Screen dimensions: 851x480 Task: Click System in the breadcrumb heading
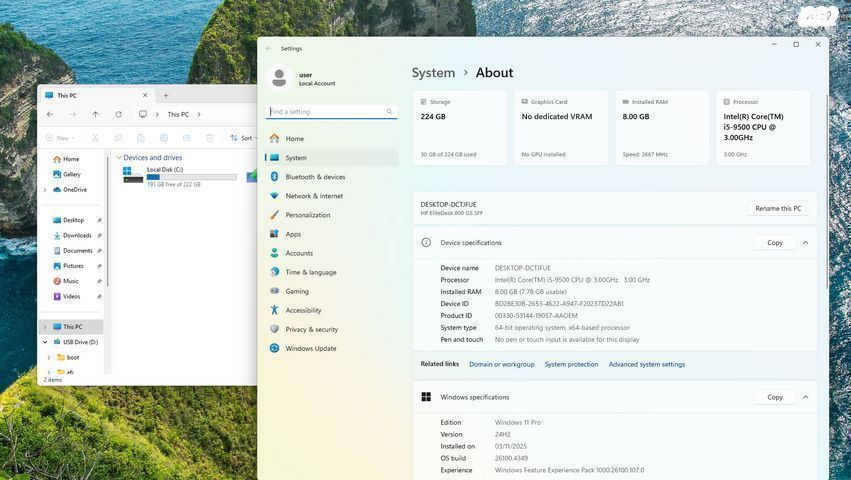tap(433, 73)
